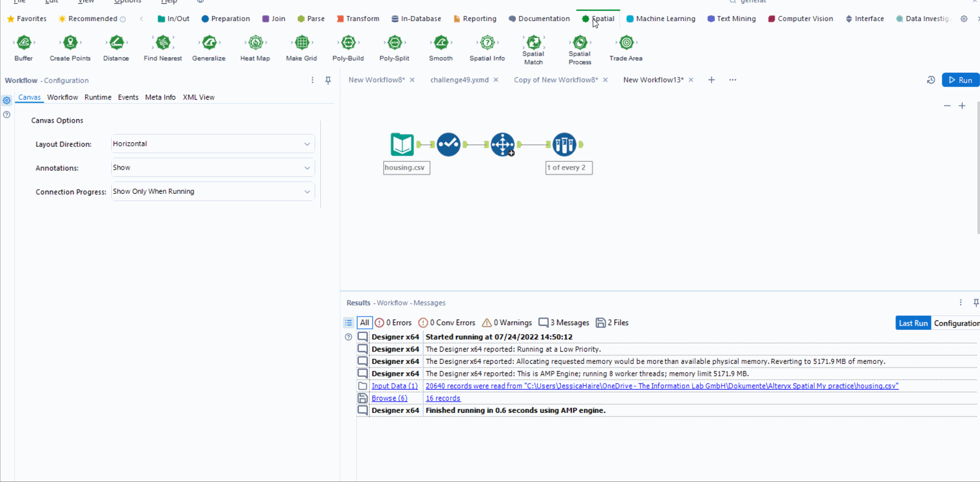Screen dimensions: 980x482
Task: Select the Input Data housing.csv node
Action: 402,144
